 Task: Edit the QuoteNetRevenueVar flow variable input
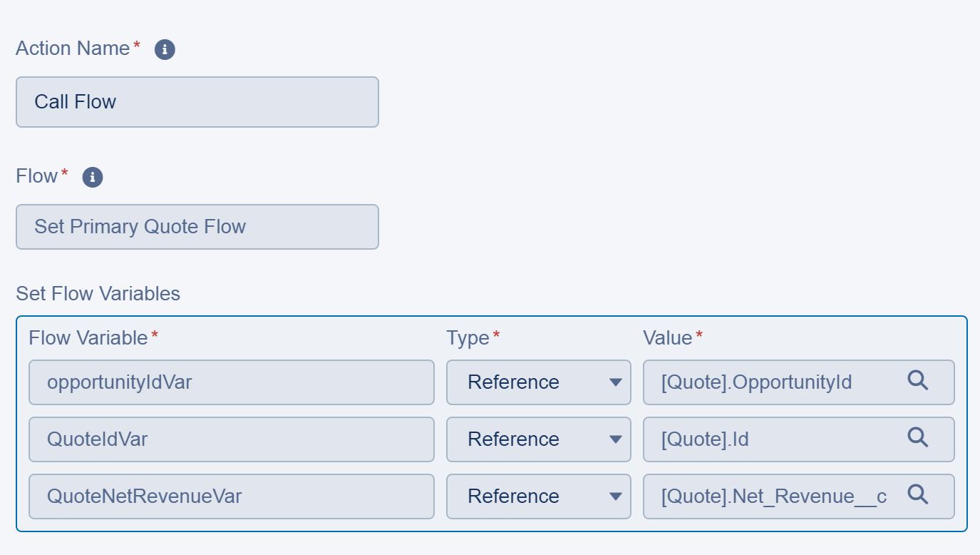tap(231, 497)
